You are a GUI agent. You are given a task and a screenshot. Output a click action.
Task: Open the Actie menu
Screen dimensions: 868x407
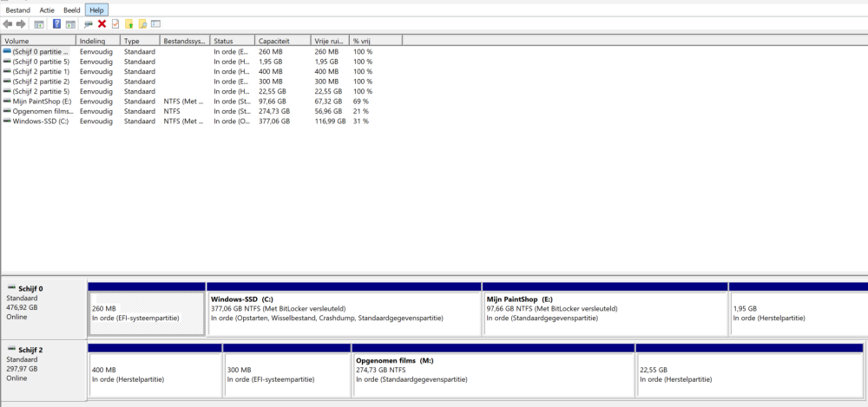[47, 10]
